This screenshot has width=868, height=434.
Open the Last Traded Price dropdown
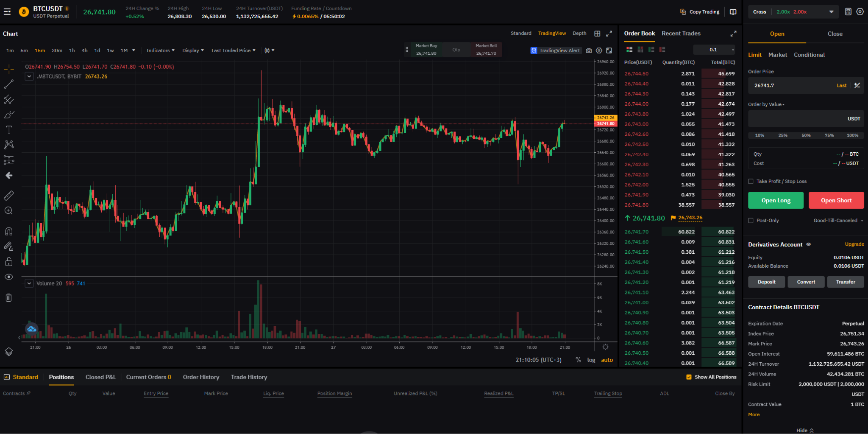(233, 50)
